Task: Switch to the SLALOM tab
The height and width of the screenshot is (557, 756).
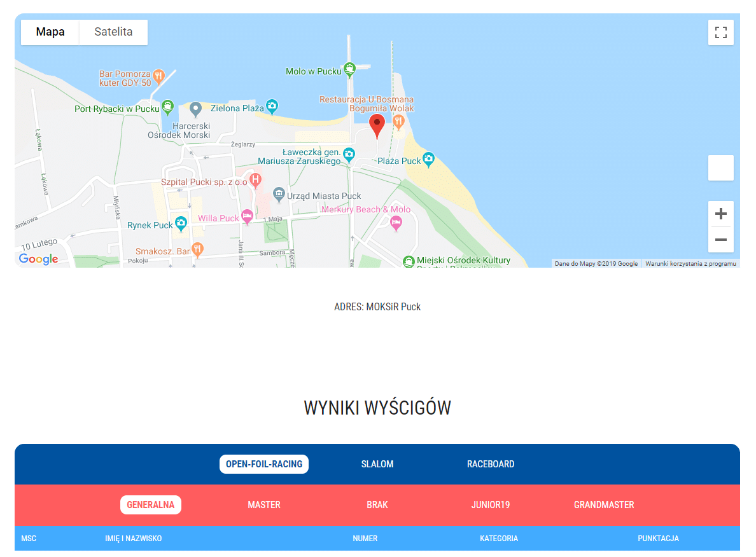Action: [377, 464]
